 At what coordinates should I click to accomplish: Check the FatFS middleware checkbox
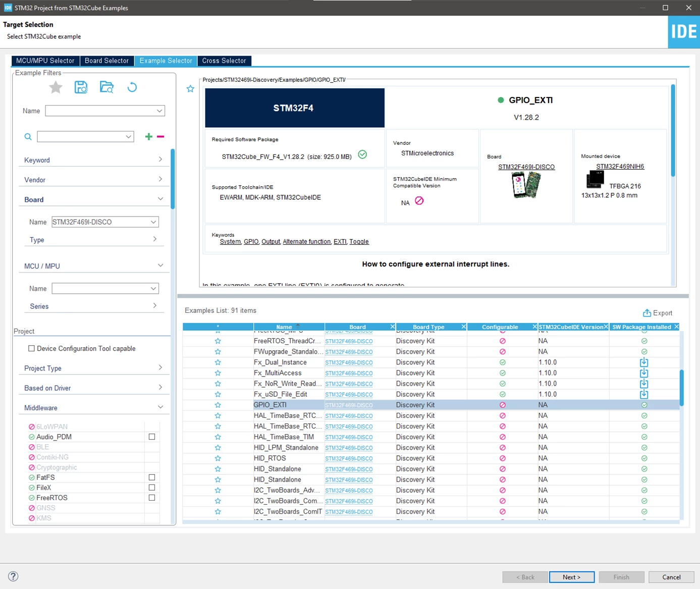click(152, 477)
